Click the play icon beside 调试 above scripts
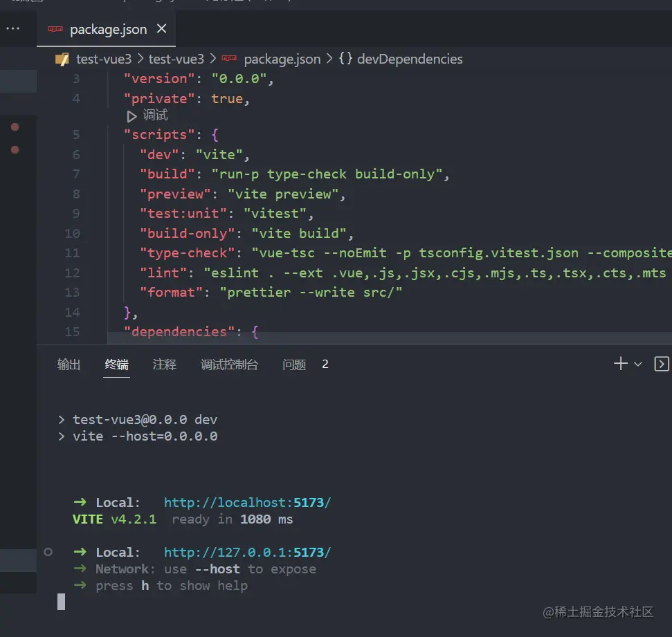Viewport: 672px width, 637px height. point(131,116)
